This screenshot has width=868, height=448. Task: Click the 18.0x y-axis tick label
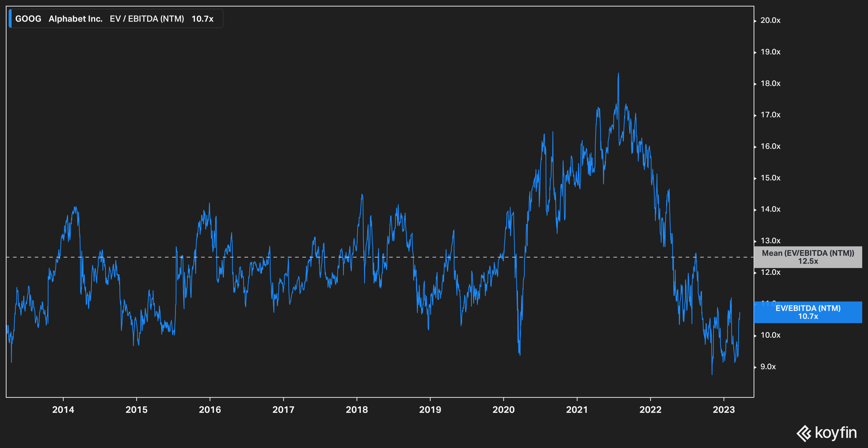pos(770,84)
